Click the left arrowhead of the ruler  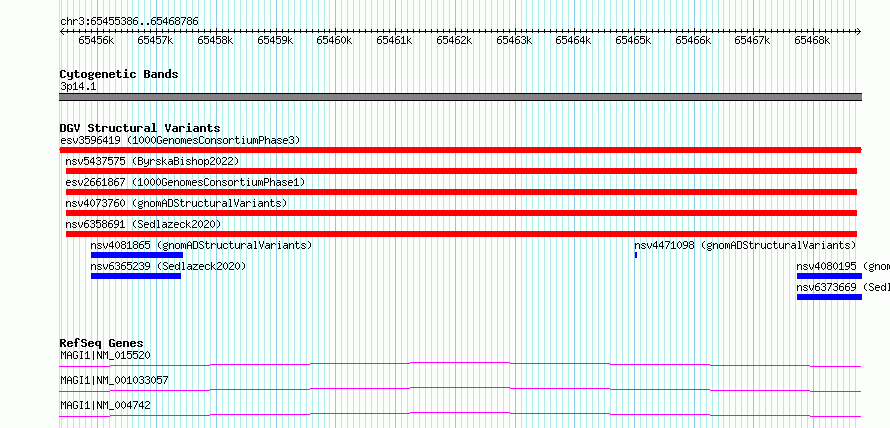click(62, 31)
